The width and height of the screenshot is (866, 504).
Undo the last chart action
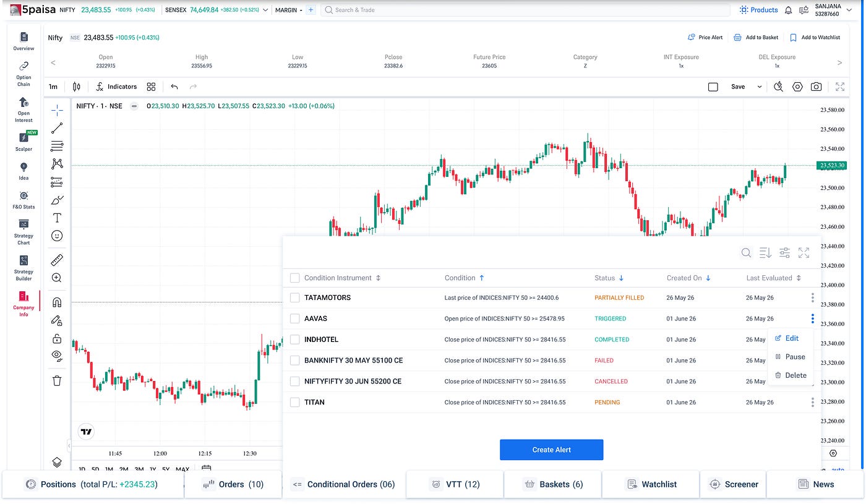174,87
